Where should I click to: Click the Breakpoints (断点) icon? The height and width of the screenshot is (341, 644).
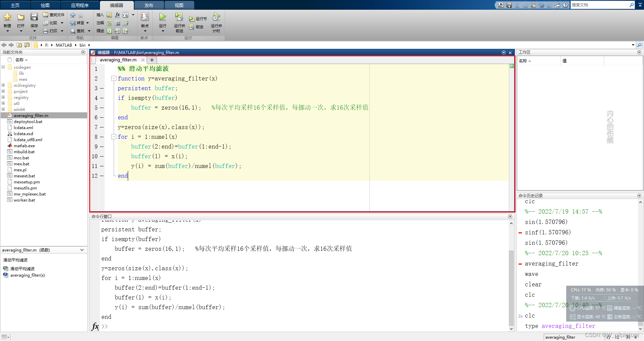tap(145, 17)
